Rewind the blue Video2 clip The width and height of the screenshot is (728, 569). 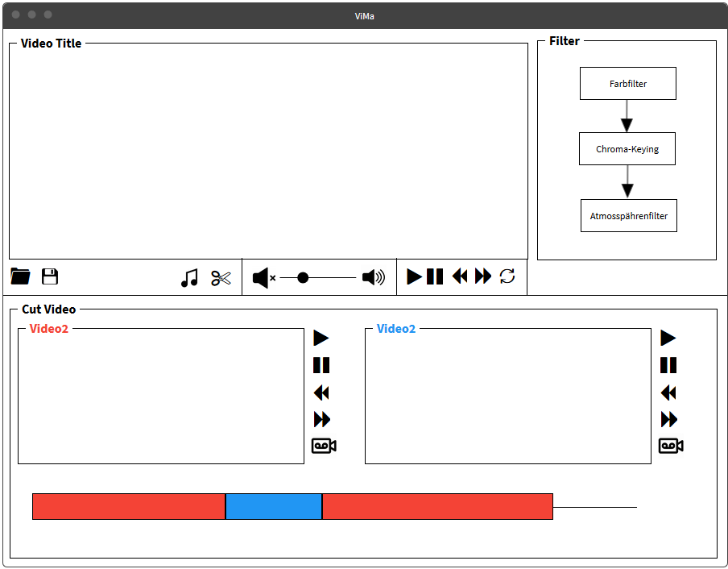[x=668, y=393]
